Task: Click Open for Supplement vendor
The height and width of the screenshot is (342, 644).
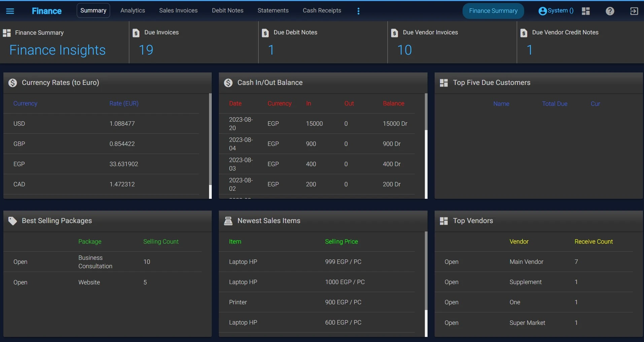Action: 451,282
